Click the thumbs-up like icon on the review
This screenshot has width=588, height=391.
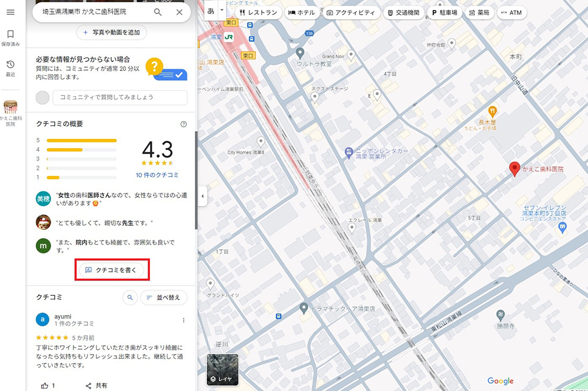click(44, 386)
